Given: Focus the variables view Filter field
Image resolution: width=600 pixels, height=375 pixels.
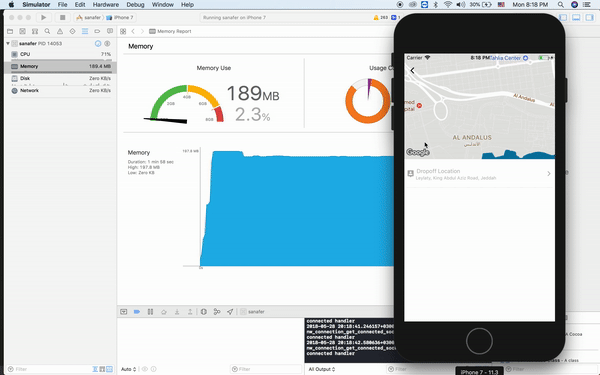Looking at the screenshot, I should [266, 369].
